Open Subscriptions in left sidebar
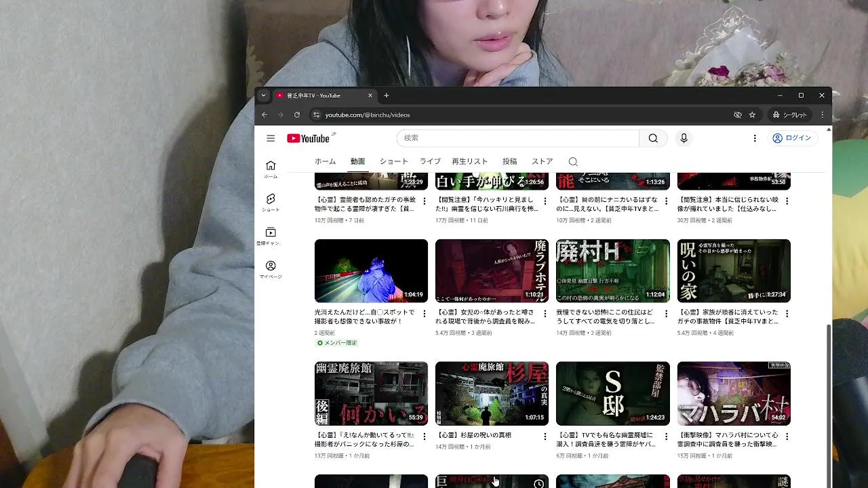 271,236
